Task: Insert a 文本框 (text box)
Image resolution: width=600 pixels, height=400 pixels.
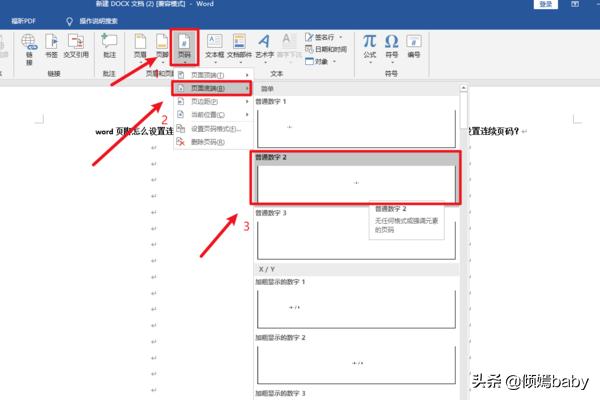Action: (x=213, y=47)
